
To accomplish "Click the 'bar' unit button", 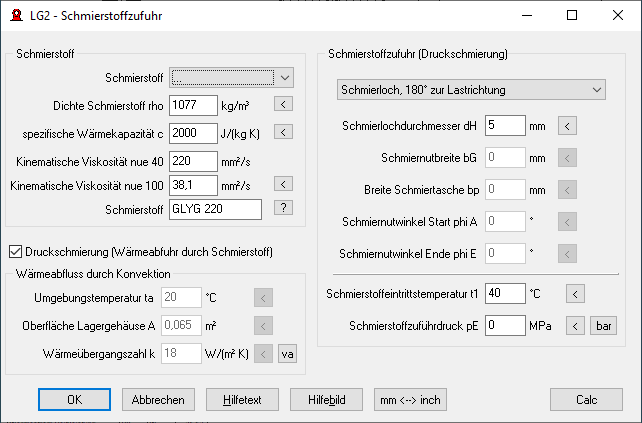I will pyautogui.click(x=604, y=325).
